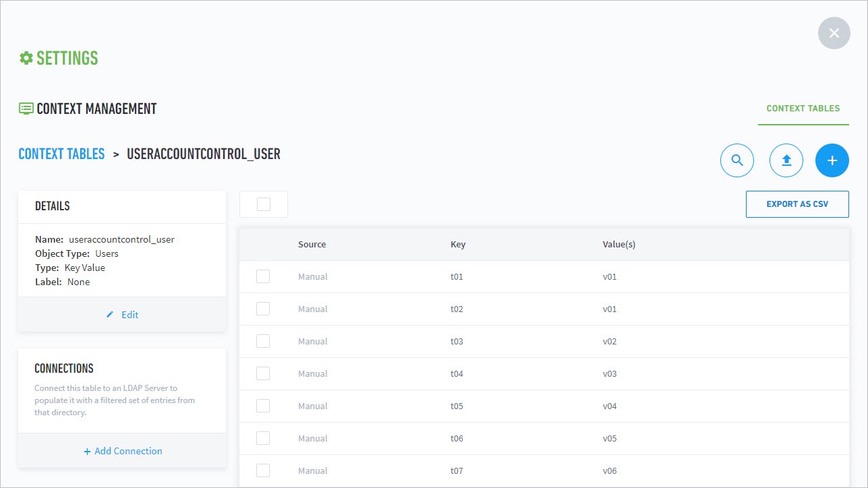This screenshot has height=488, width=868.
Task: Check the box for row t01
Action: point(263,276)
